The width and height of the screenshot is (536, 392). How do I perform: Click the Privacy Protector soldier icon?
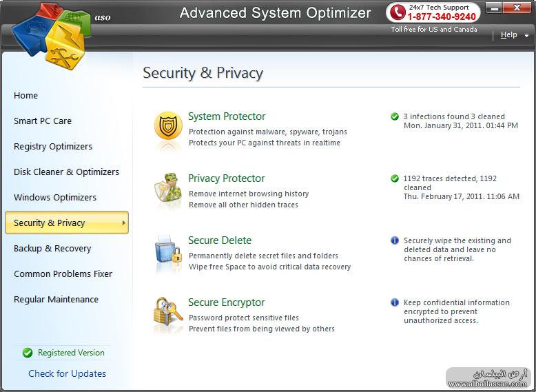(168, 187)
